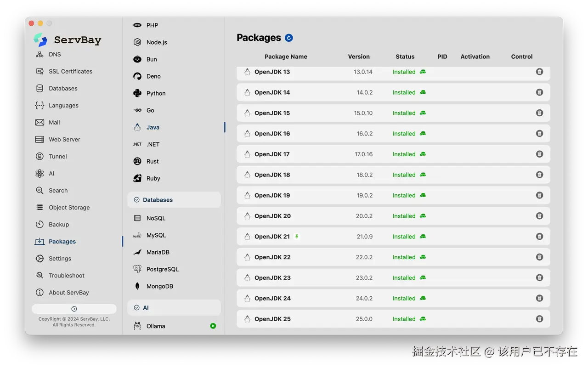
Task: Click the Status column header
Action: tap(405, 57)
